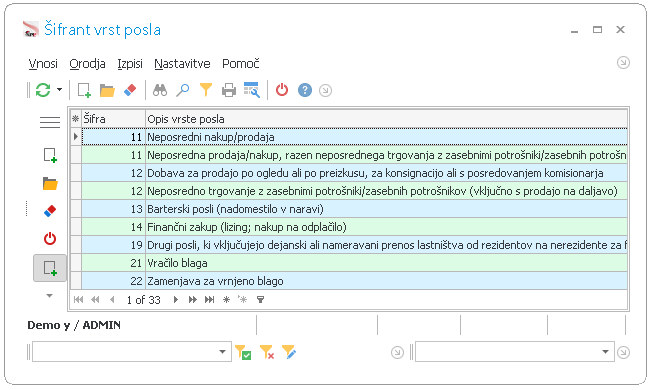Expand the side panel down arrow
650x390 pixels.
click(x=49, y=296)
